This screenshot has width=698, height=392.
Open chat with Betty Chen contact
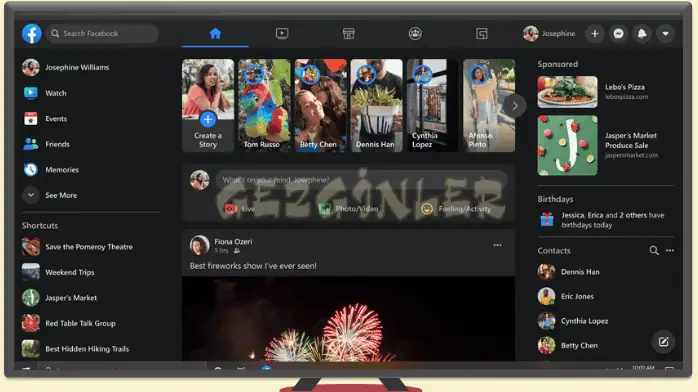point(568,345)
